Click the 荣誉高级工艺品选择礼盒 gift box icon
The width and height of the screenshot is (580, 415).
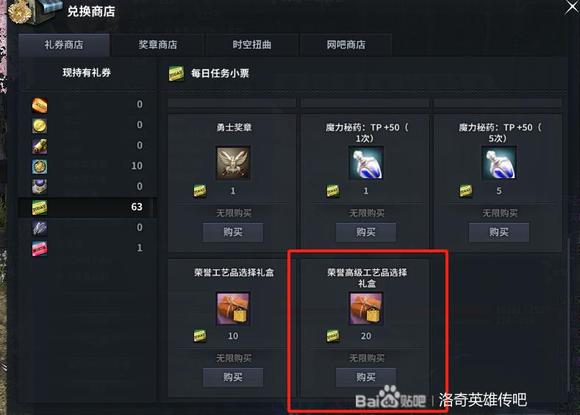(366, 308)
